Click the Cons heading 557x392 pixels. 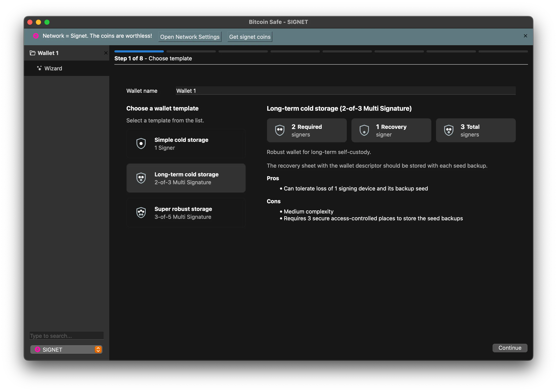click(273, 201)
